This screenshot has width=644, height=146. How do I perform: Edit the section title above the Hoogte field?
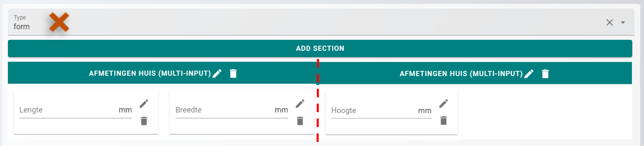coord(529,74)
